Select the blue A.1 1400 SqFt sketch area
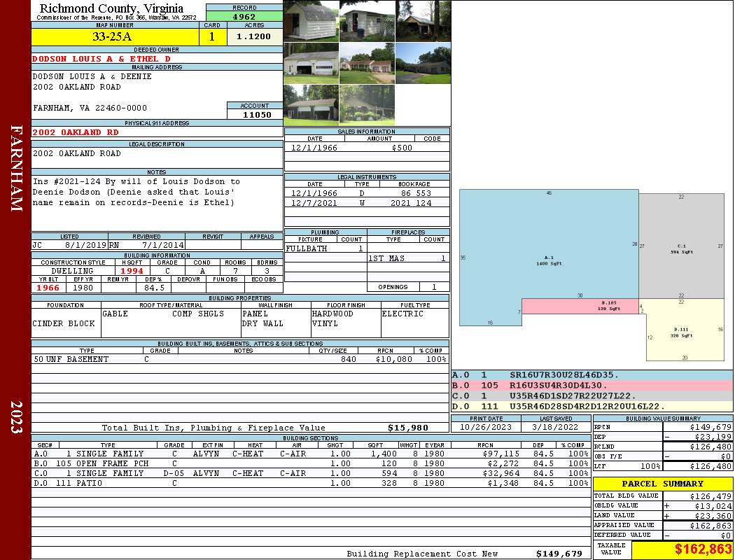The height and width of the screenshot is (560, 735). click(x=546, y=260)
